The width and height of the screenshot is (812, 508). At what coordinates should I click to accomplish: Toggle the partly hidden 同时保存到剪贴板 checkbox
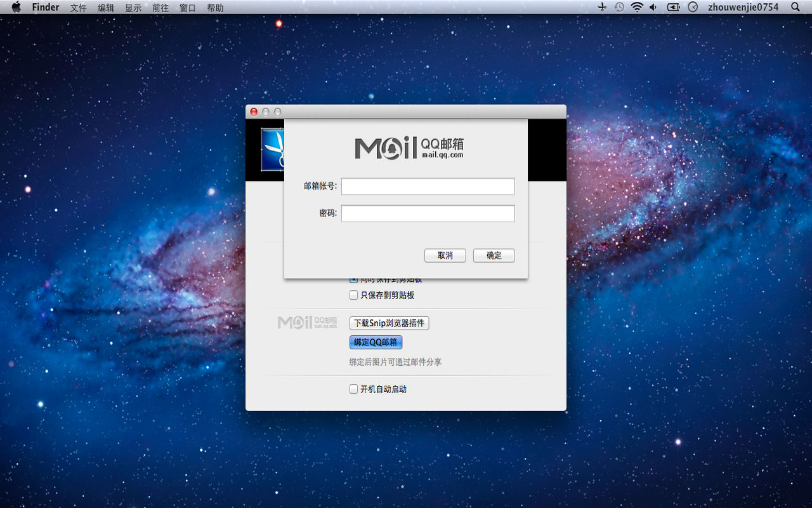pyautogui.click(x=354, y=280)
